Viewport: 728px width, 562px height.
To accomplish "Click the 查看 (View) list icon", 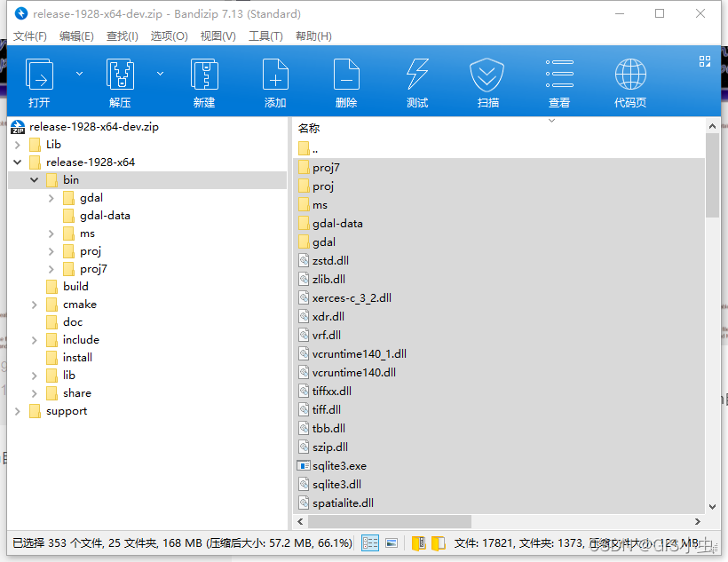I will tap(559, 74).
